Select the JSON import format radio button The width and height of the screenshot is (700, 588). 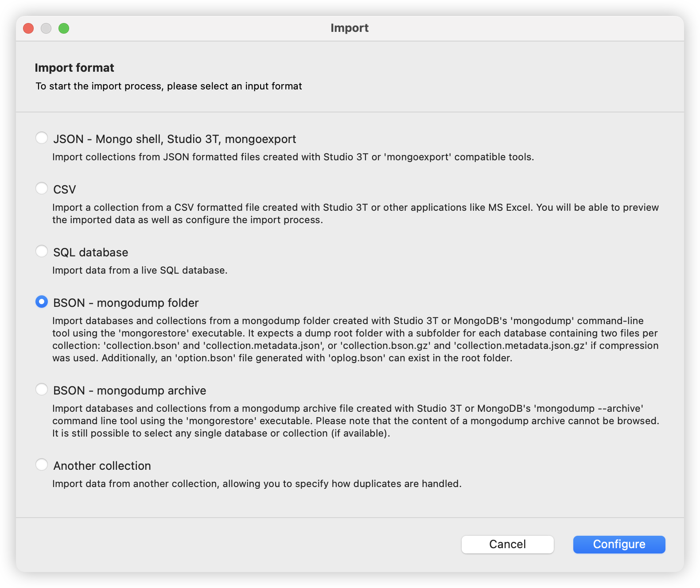(x=42, y=138)
